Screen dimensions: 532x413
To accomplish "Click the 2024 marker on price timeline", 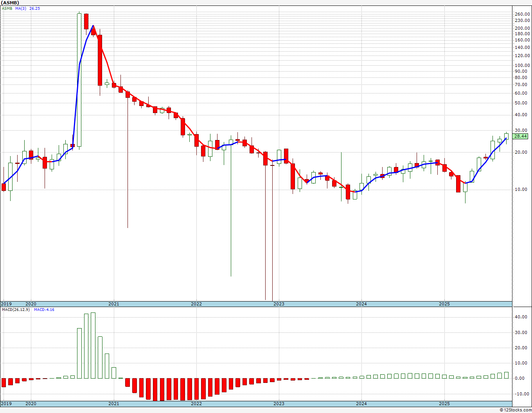I will pyautogui.click(x=361, y=304).
